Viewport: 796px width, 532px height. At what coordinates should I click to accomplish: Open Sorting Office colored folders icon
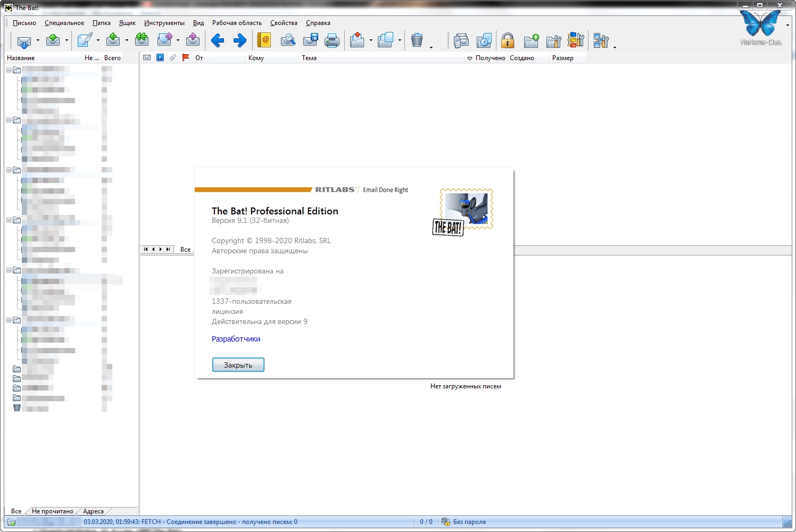click(576, 40)
